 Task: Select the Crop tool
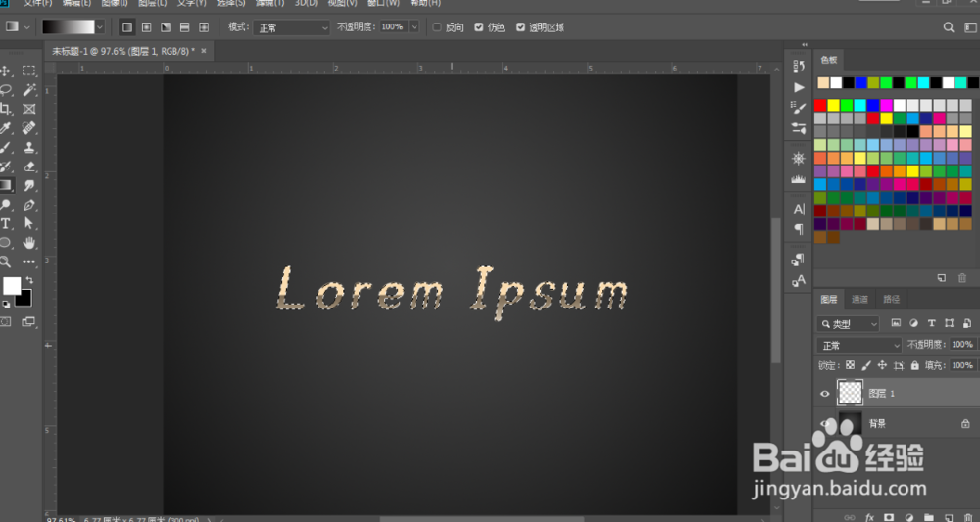(x=5, y=109)
